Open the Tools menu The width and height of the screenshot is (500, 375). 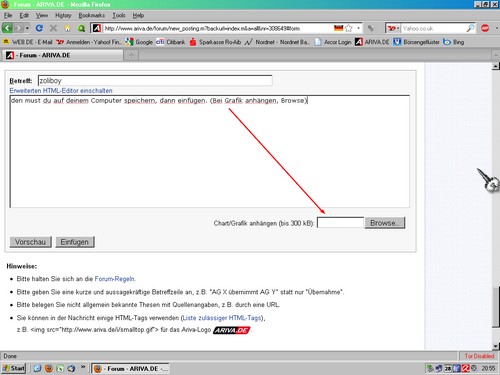pyautogui.click(x=119, y=15)
